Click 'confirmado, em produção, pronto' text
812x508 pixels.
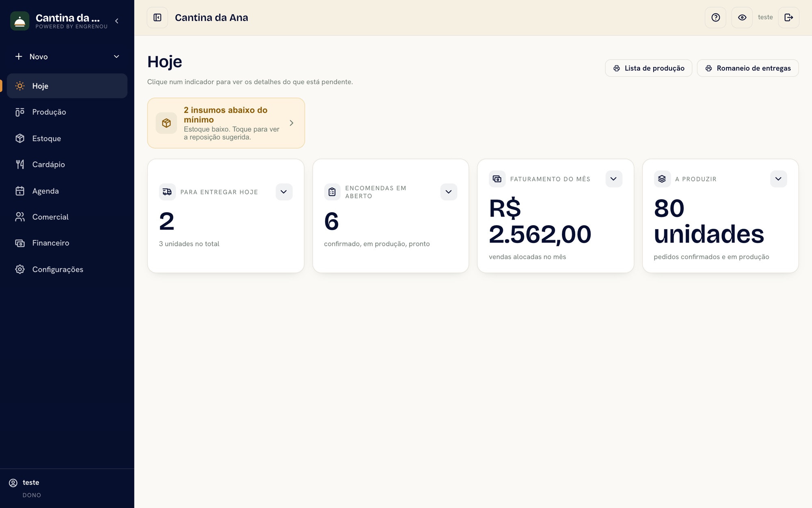[377, 244]
